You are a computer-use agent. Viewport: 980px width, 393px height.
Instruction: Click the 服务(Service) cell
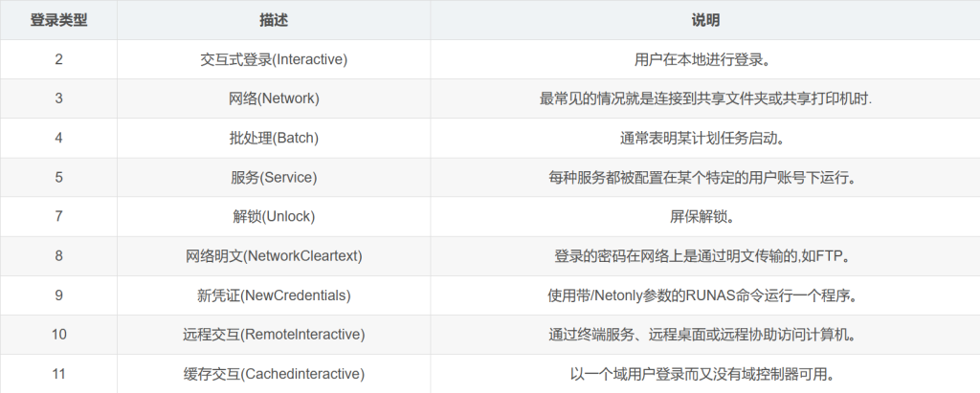coord(274,177)
